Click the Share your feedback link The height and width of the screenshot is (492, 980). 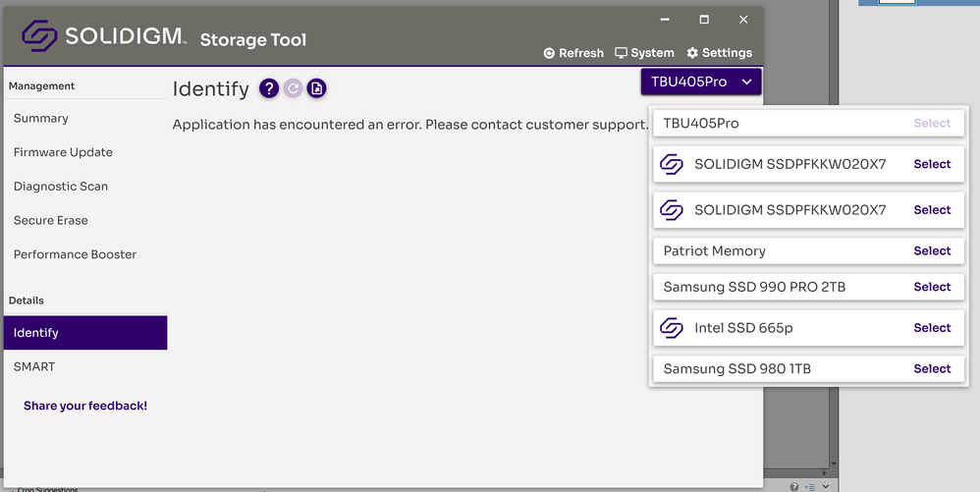pos(85,406)
